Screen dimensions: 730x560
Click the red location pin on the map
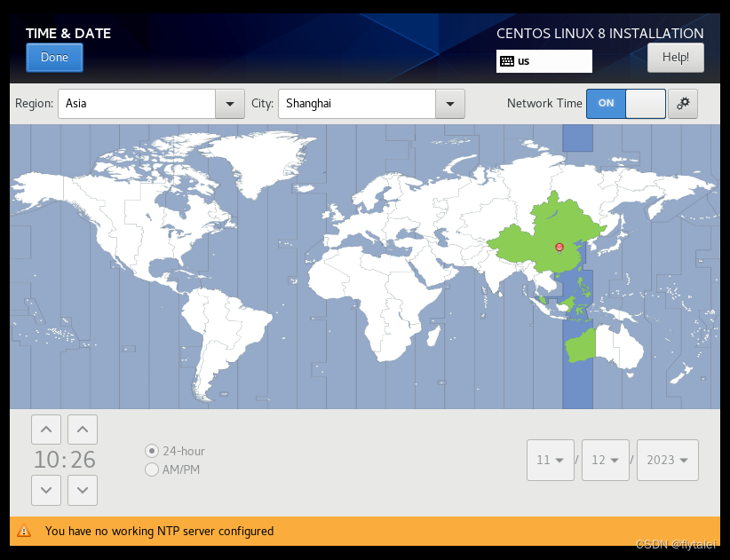pos(559,248)
